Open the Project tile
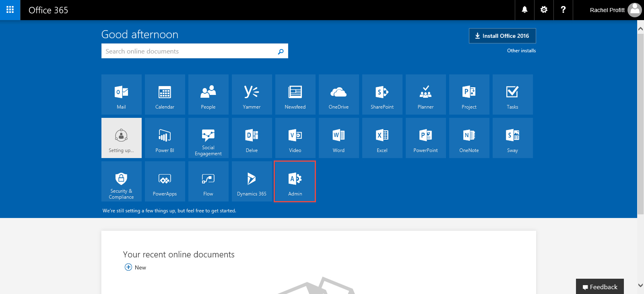This screenshot has height=294, width=644. tap(469, 95)
